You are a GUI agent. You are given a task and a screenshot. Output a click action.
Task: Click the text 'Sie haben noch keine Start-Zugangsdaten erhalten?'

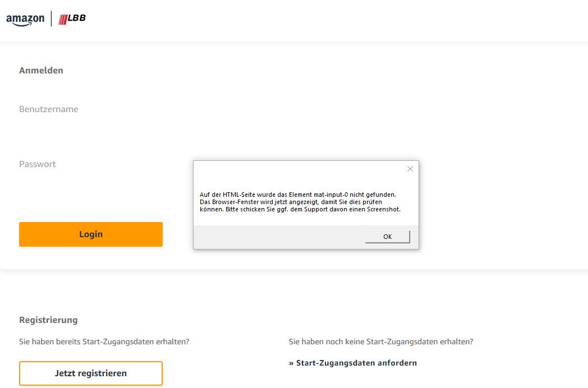[381, 341]
